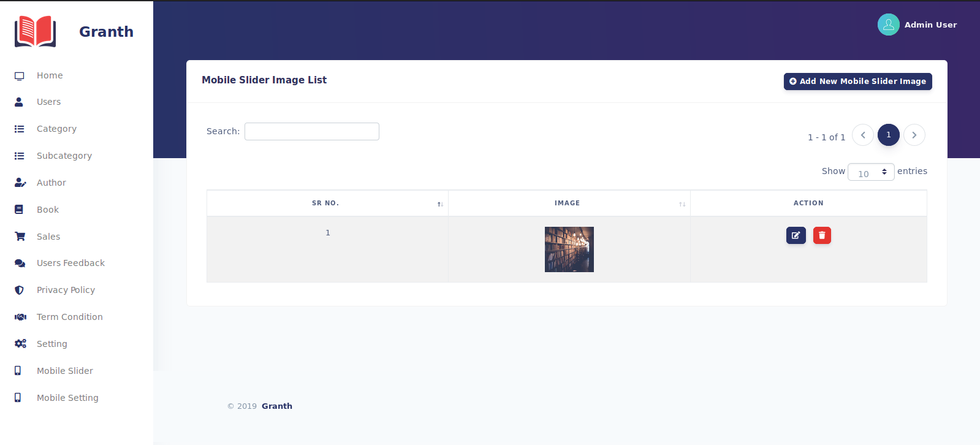Open Category in the sidebar menu
Screen dimensions: 980x445
pyautogui.click(x=56, y=129)
